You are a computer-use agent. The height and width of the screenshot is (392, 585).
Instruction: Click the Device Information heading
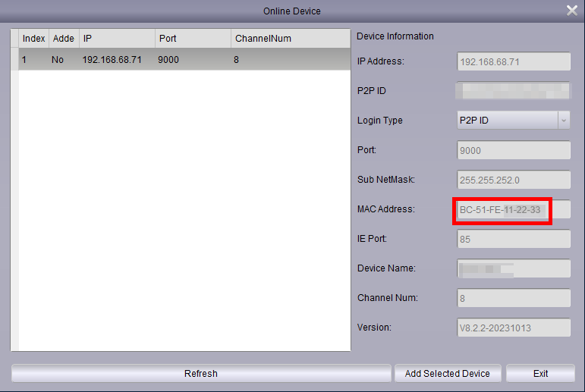395,36
